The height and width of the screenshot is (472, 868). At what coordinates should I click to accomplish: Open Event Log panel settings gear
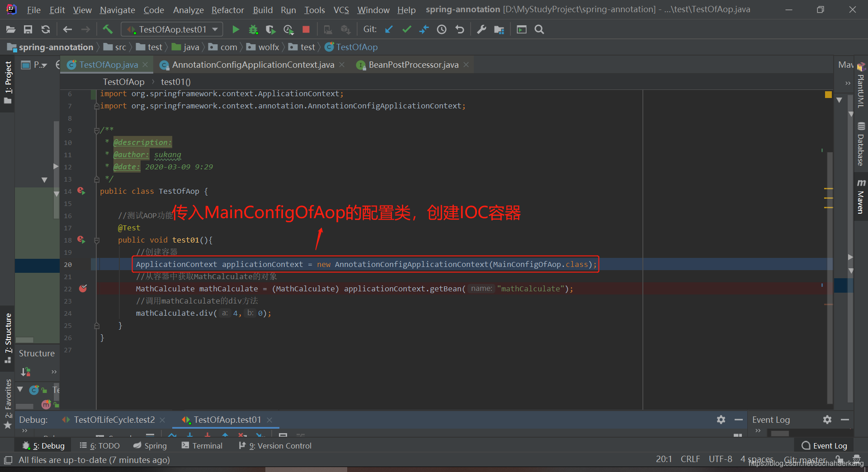coord(827,420)
